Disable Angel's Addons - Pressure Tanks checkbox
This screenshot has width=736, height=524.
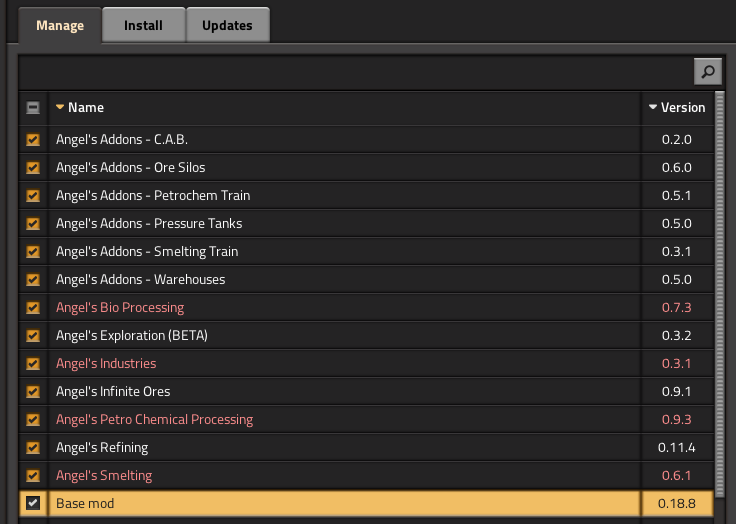point(33,223)
